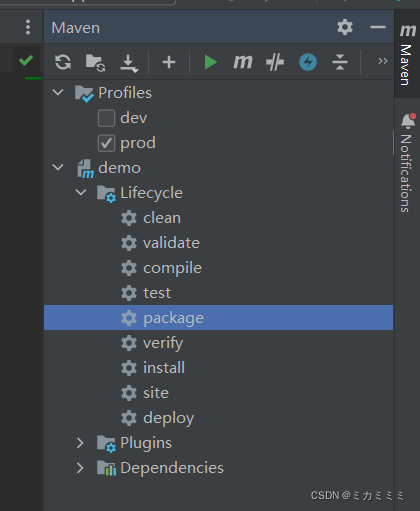Uncheck the prod profile checkbox

pyautogui.click(x=106, y=143)
